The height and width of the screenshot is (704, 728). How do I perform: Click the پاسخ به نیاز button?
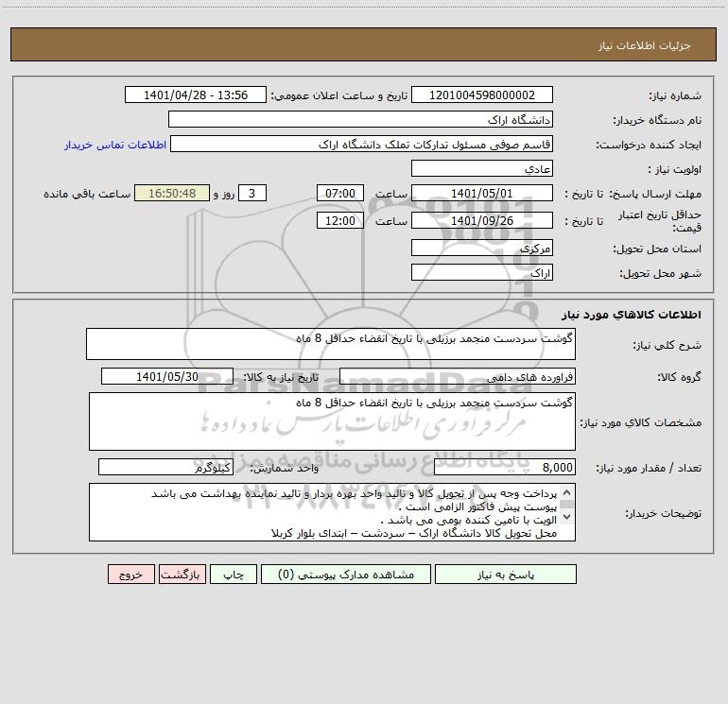coord(506,575)
